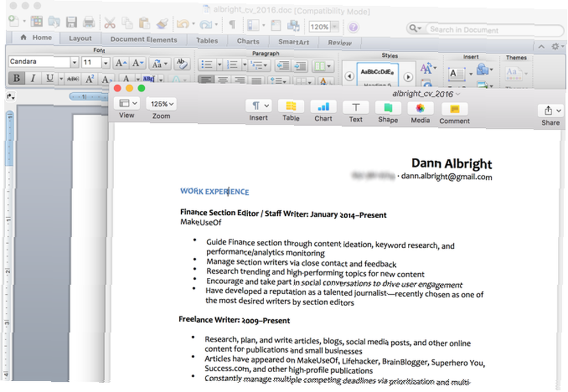Click the previous styles arrow in Word
Viewport: 568px width, 392px height.
[x=349, y=76]
